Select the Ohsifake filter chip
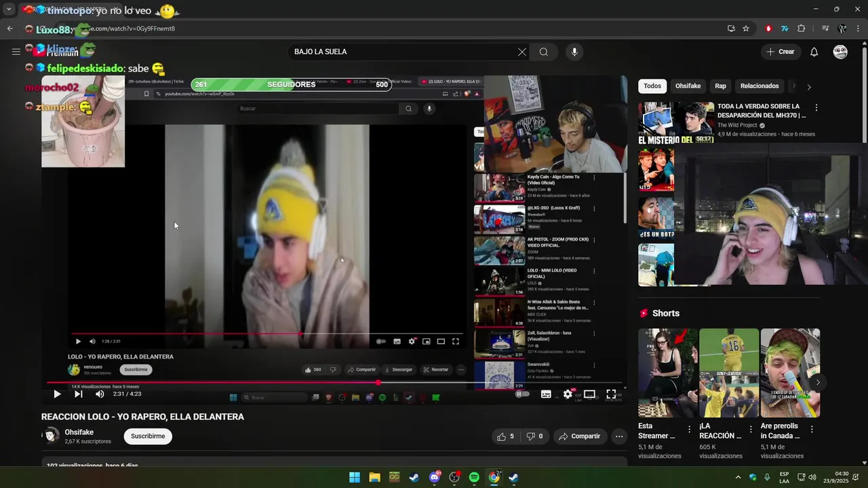Image resolution: width=868 pixels, height=488 pixels. (688, 86)
